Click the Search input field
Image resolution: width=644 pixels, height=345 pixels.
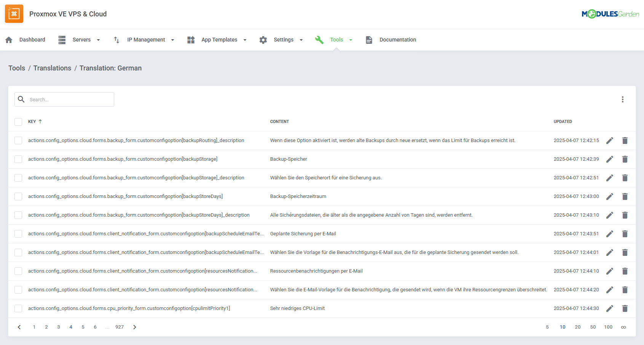tap(64, 99)
